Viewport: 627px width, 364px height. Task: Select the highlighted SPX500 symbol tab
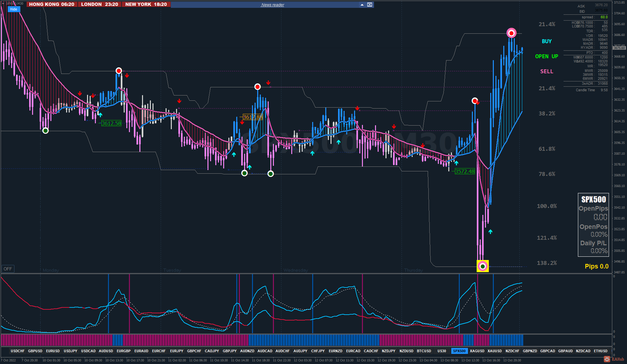(459, 351)
